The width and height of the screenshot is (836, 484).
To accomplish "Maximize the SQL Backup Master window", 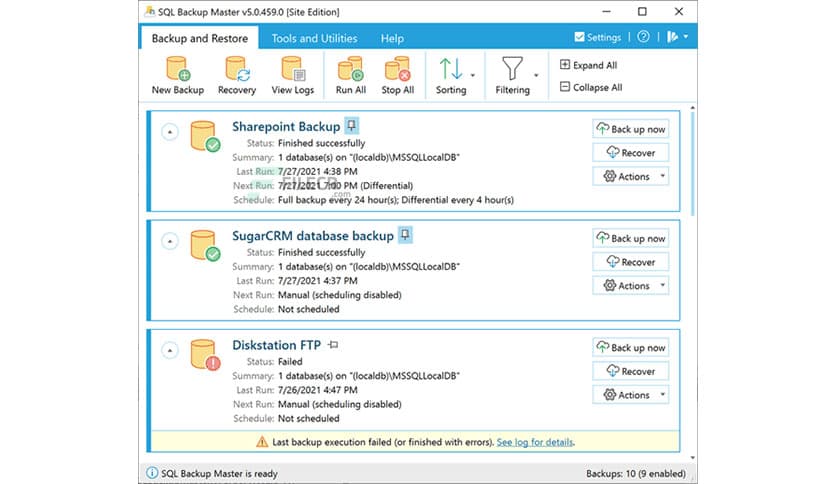I will pyautogui.click(x=642, y=11).
